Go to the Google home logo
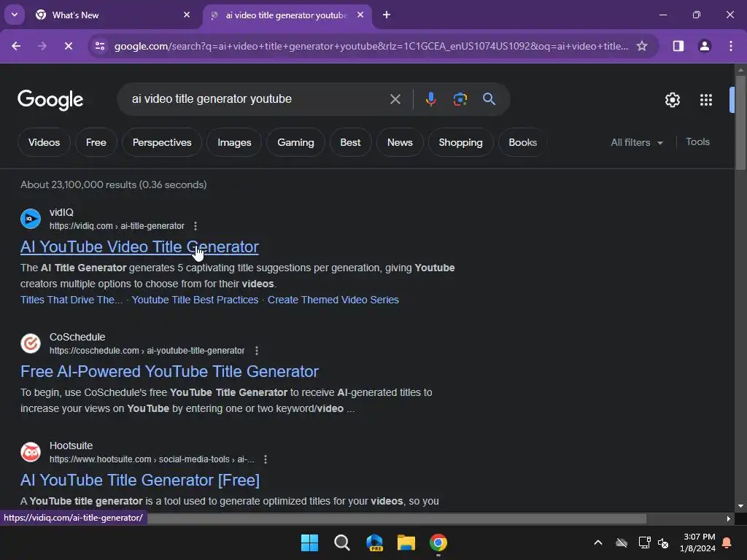The height and width of the screenshot is (560, 747). pyautogui.click(x=50, y=99)
